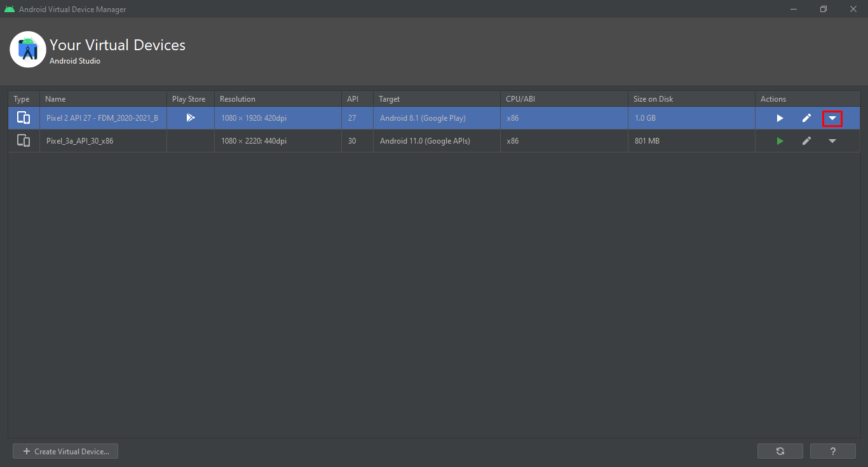The height and width of the screenshot is (467, 868).
Task: Click resolution 1080 × 1920: 420dpi cell
Action: pos(278,118)
